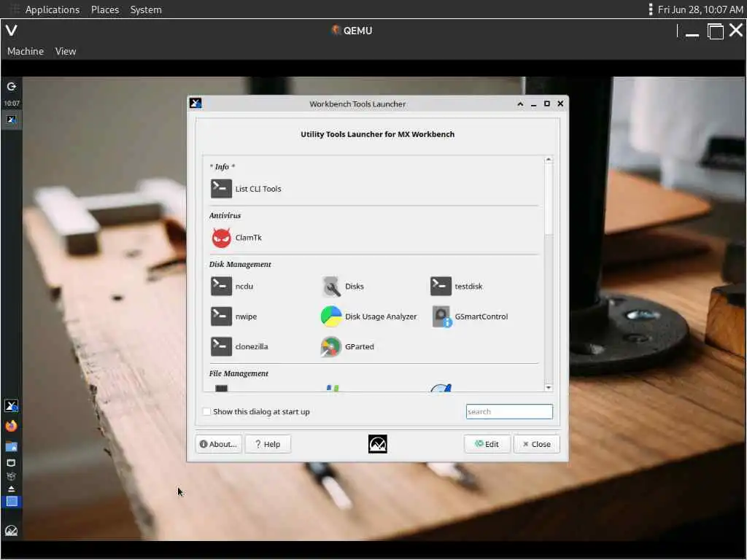Viewport: 747px width, 560px height.
Task: Click About... button
Action: [x=218, y=444]
